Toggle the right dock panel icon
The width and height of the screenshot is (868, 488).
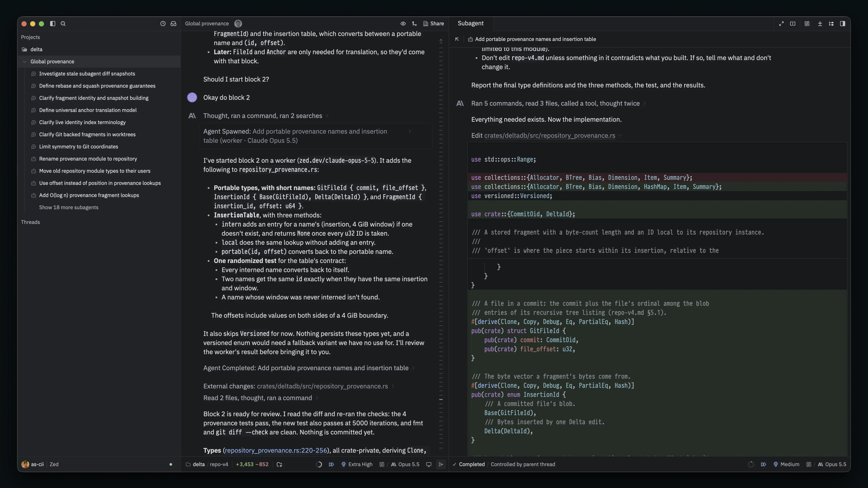click(x=842, y=24)
